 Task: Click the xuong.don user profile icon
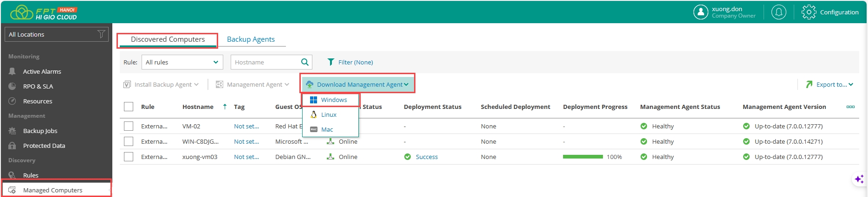[x=700, y=12]
